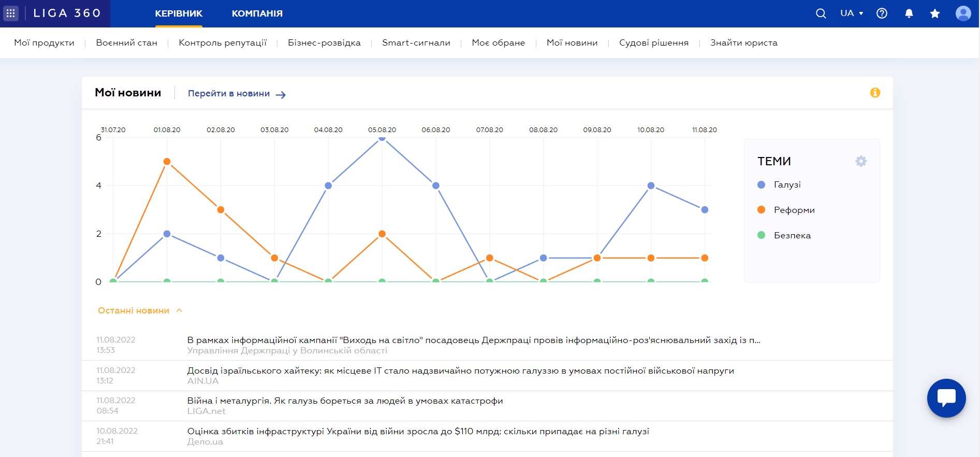Open the chat bubble widget

[x=946, y=398]
